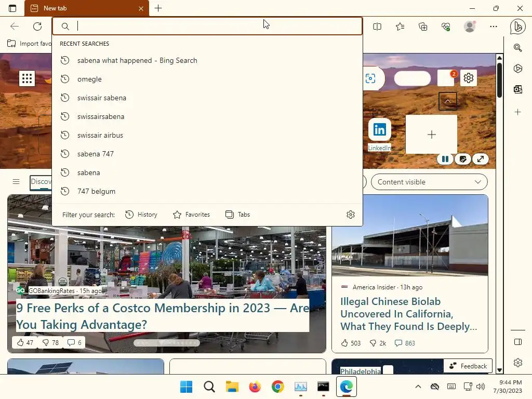Open split screen view icon

pos(377,26)
